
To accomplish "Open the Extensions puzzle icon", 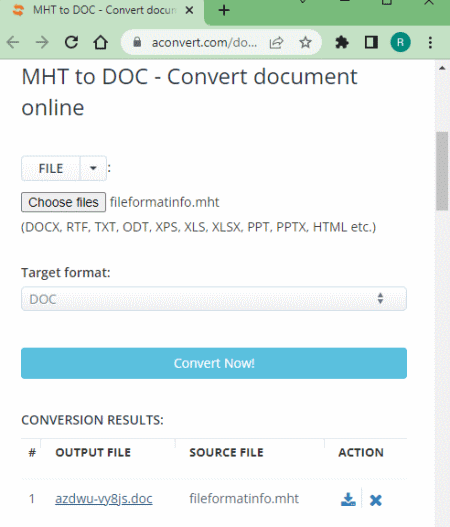I will tap(342, 43).
